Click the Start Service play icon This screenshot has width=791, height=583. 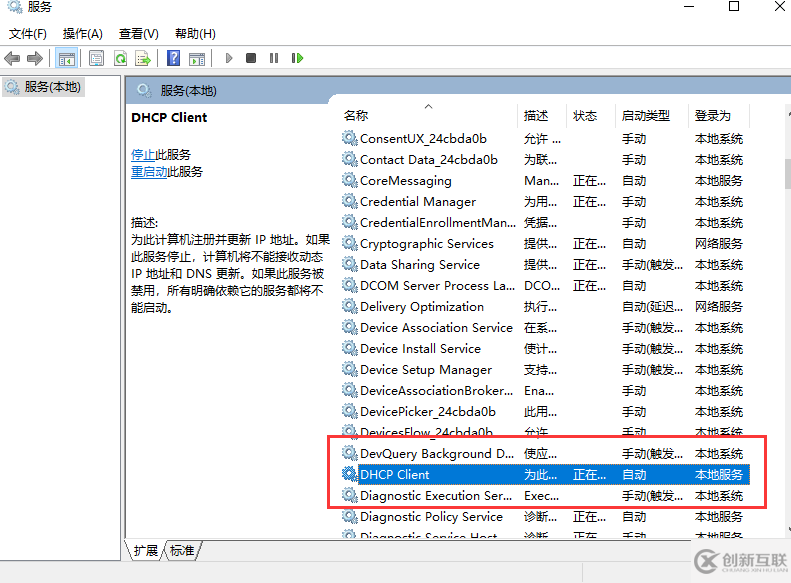229,59
